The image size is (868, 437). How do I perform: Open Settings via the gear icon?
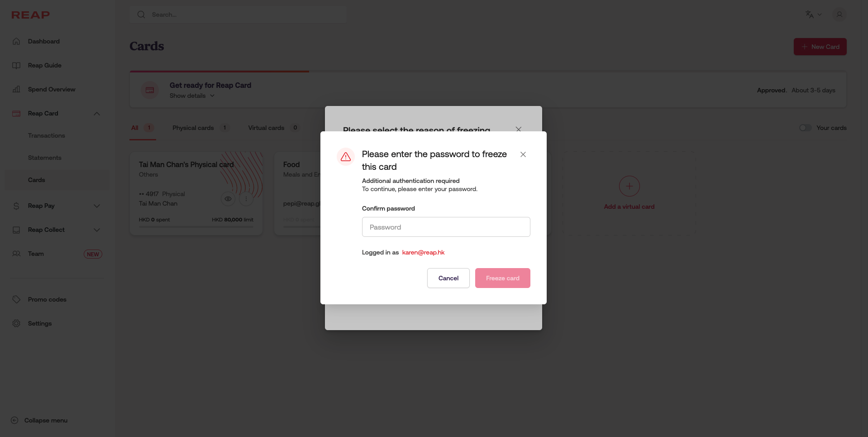(x=16, y=323)
